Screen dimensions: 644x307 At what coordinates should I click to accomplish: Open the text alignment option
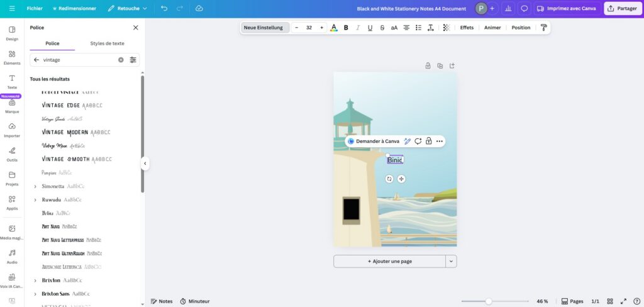pos(406,28)
